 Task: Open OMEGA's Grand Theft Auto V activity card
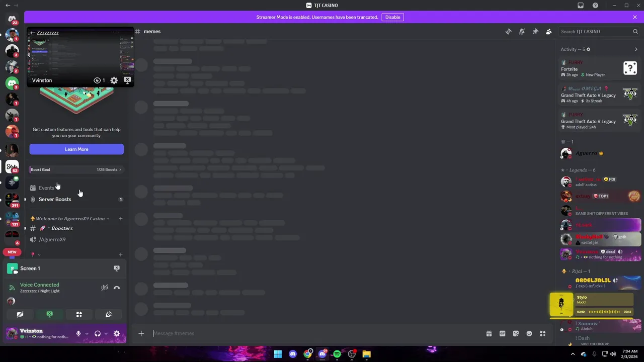600,95
